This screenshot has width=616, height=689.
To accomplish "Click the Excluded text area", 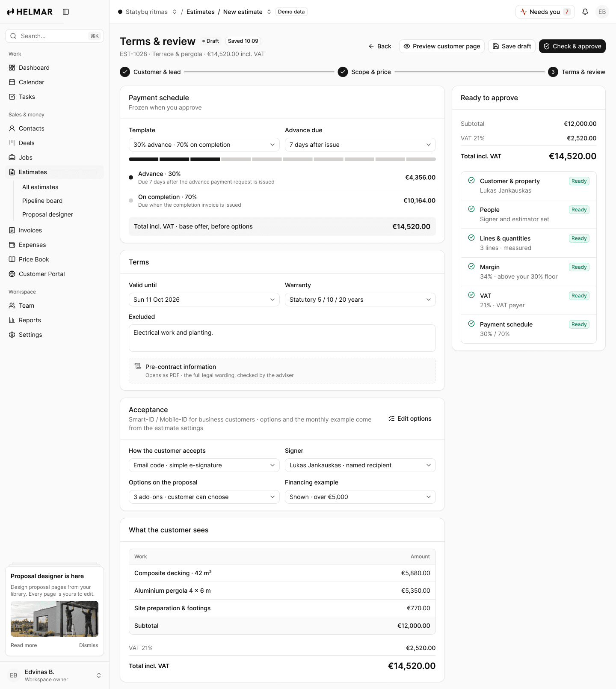I will point(282,338).
